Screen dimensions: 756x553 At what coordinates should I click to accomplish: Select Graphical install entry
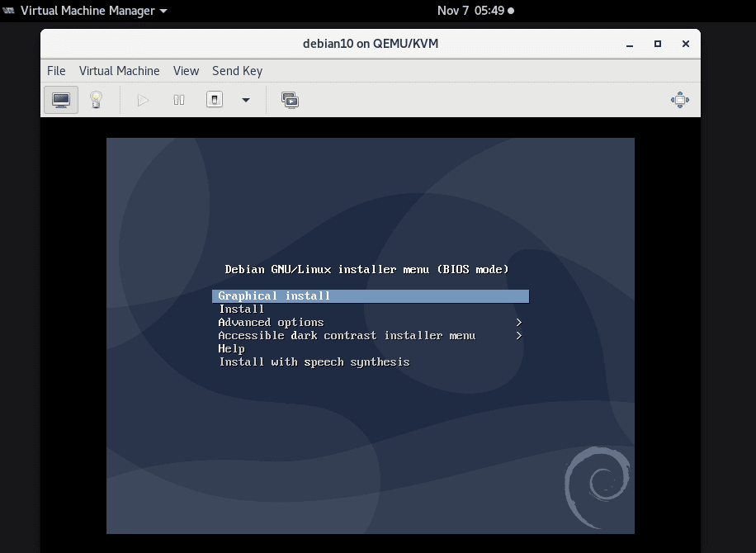[x=371, y=296]
